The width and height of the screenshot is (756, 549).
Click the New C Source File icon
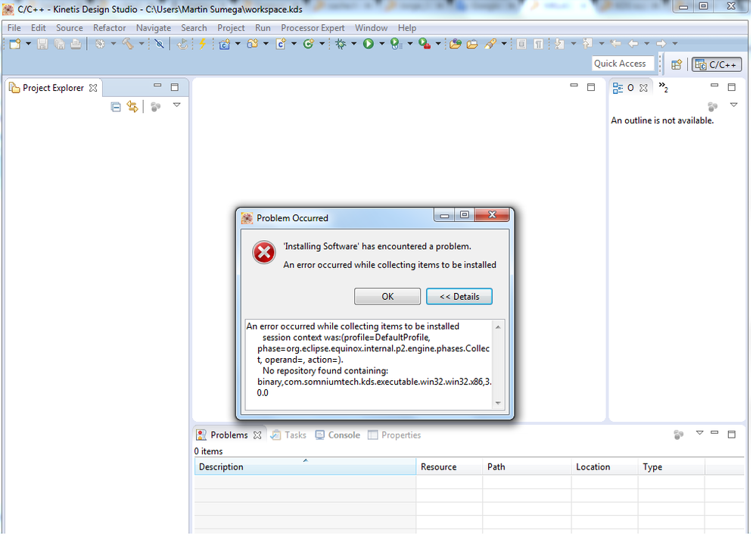coord(281,44)
